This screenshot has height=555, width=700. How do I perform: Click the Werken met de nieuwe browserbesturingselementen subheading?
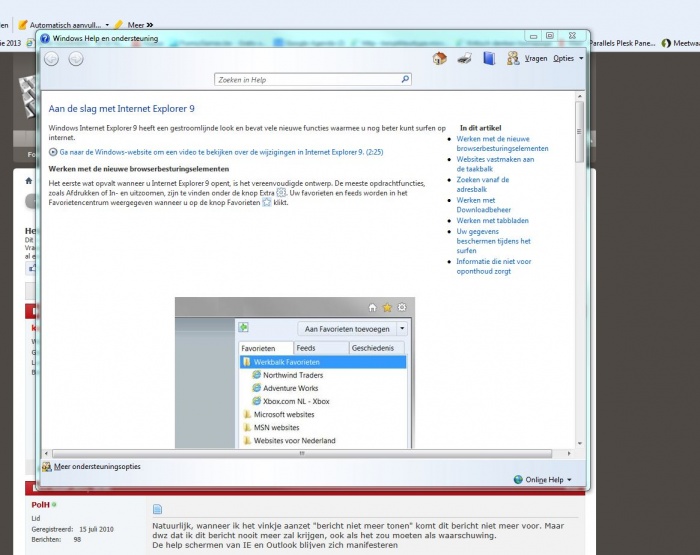coord(139,169)
